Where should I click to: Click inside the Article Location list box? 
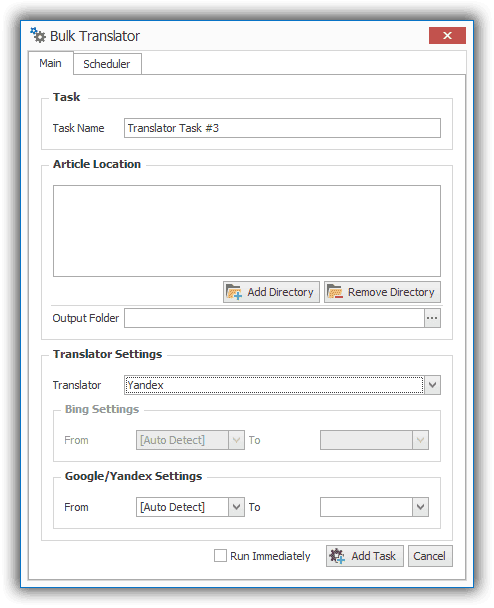click(247, 231)
